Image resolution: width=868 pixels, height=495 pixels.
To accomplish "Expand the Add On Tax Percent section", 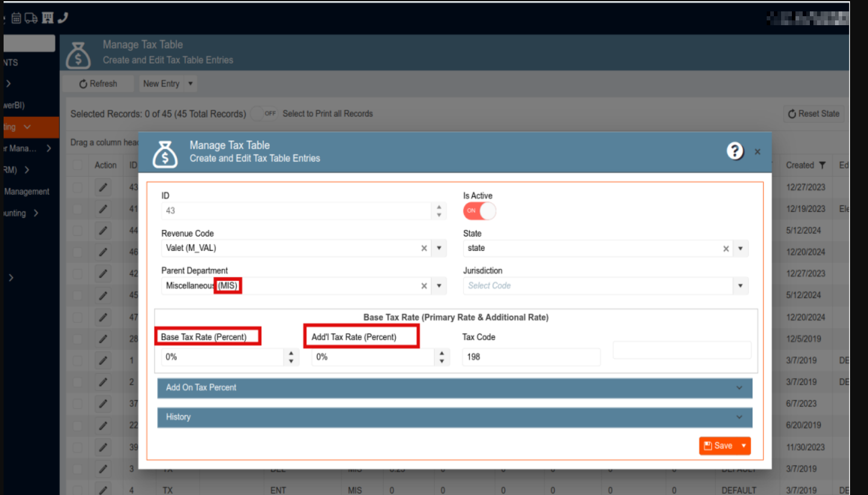I will pos(454,388).
